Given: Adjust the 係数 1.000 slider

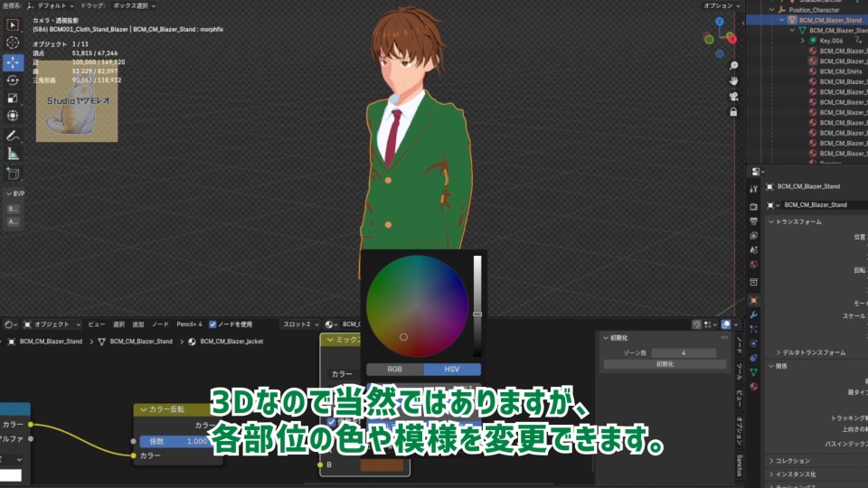Looking at the screenshot, I should coord(176,442).
